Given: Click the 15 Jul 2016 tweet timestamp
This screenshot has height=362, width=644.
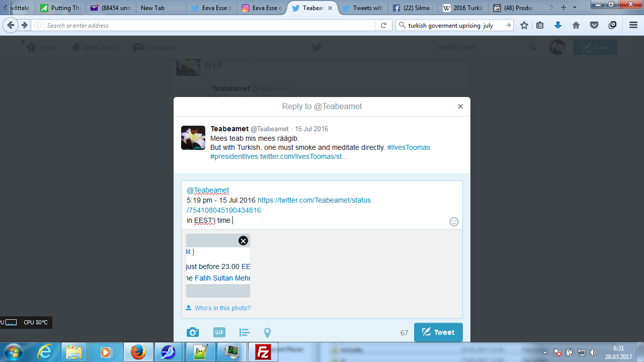Looking at the screenshot, I should coord(311,129).
